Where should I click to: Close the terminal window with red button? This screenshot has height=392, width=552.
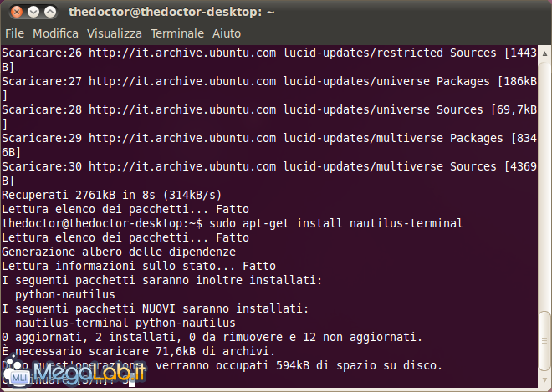click(16, 12)
